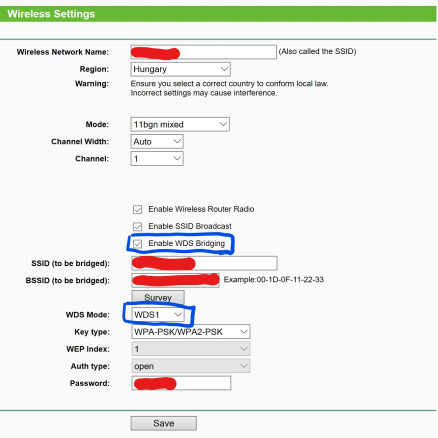Click the 'Incorrect settings may cause interference' text

pos(204,93)
